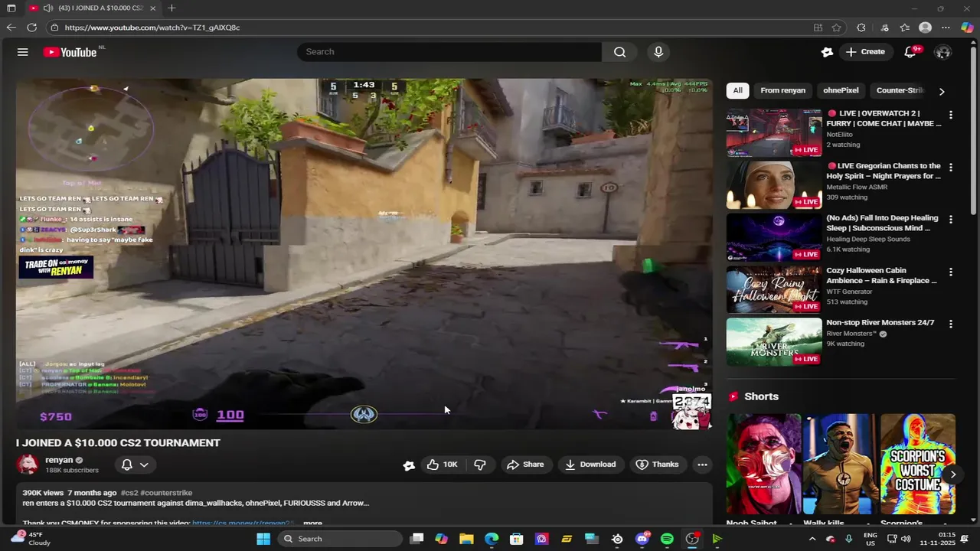
Task: Select the All filter chip
Action: 737,90
